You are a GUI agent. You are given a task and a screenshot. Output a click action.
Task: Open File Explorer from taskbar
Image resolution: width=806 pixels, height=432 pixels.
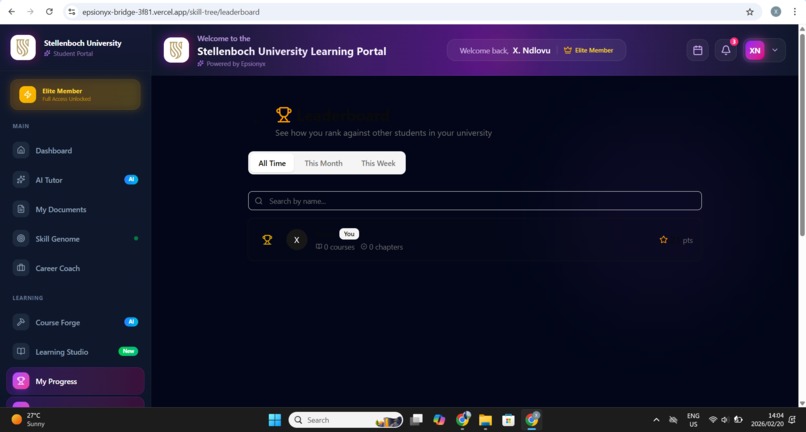click(485, 420)
